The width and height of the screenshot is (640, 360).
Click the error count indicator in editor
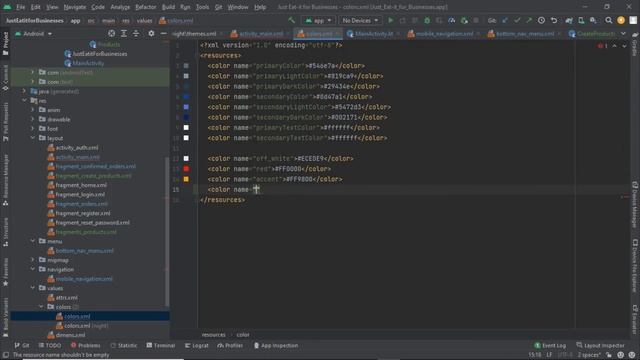[x=603, y=46]
